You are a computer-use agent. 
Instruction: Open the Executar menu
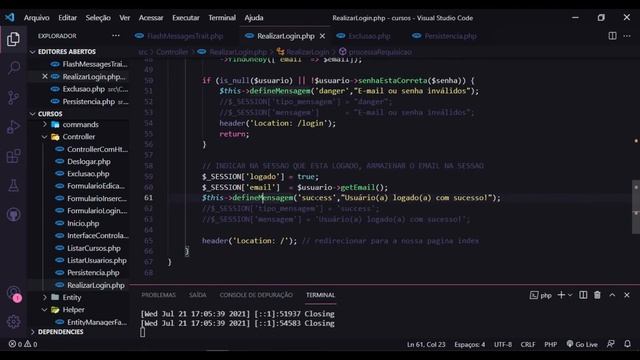click(186, 18)
